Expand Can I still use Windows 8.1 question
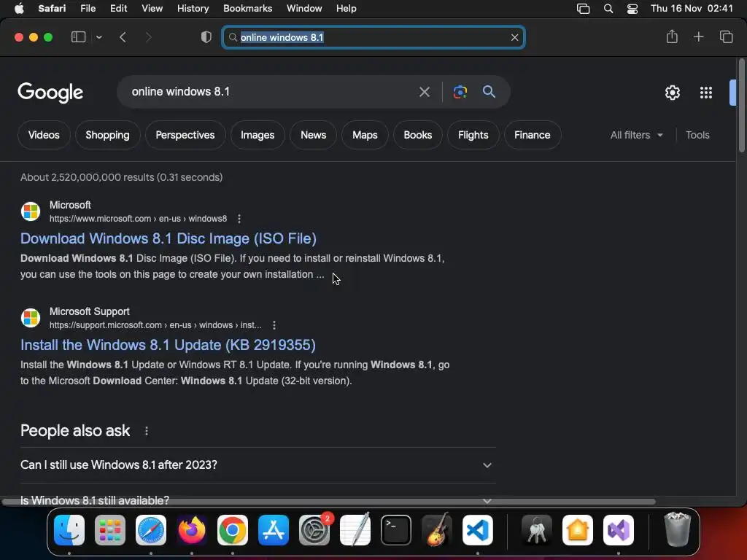This screenshot has height=560, width=747. [258, 464]
